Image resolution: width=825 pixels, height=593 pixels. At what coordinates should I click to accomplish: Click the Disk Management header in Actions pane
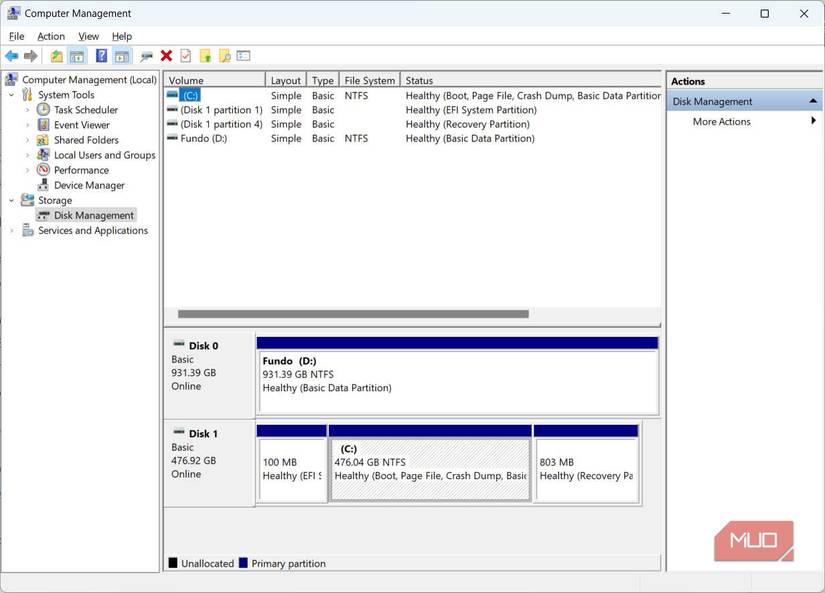714,101
